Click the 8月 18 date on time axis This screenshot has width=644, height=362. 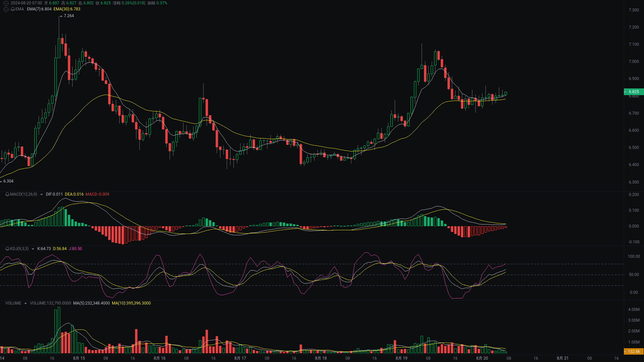(321, 358)
